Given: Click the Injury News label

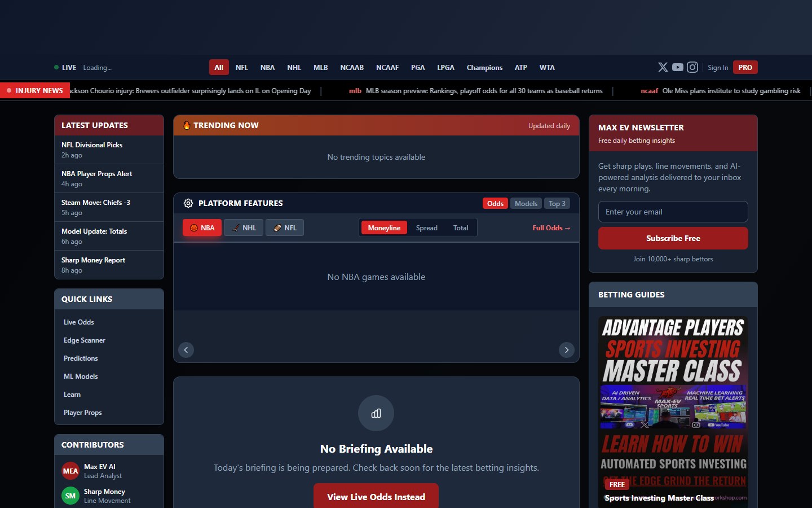Looking at the screenshot, I should 35,90.
